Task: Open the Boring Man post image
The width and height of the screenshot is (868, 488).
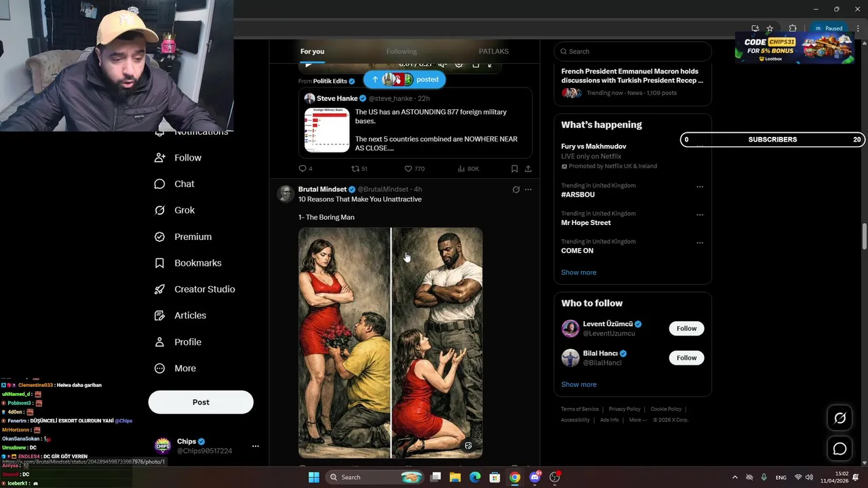Action: 391,343
